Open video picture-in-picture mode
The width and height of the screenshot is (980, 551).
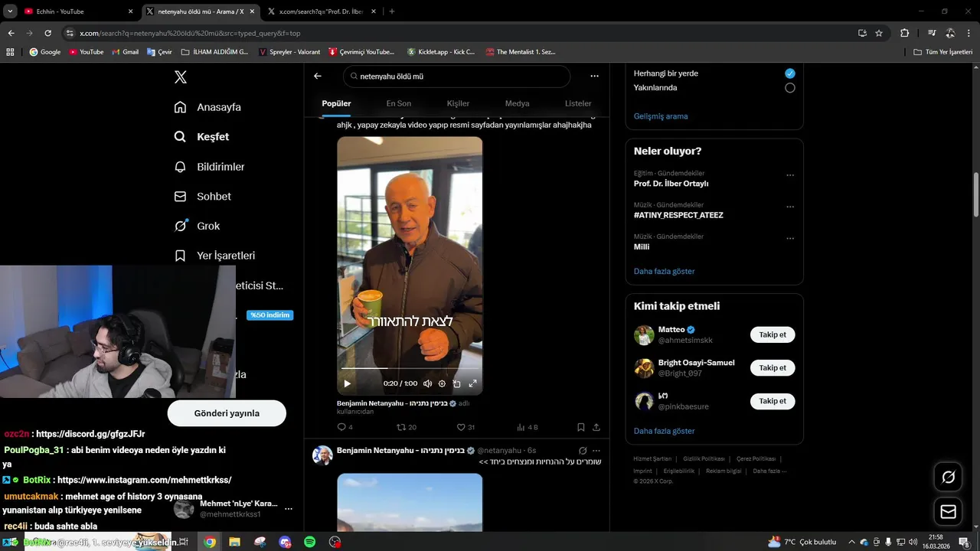(x=457, y=383)
